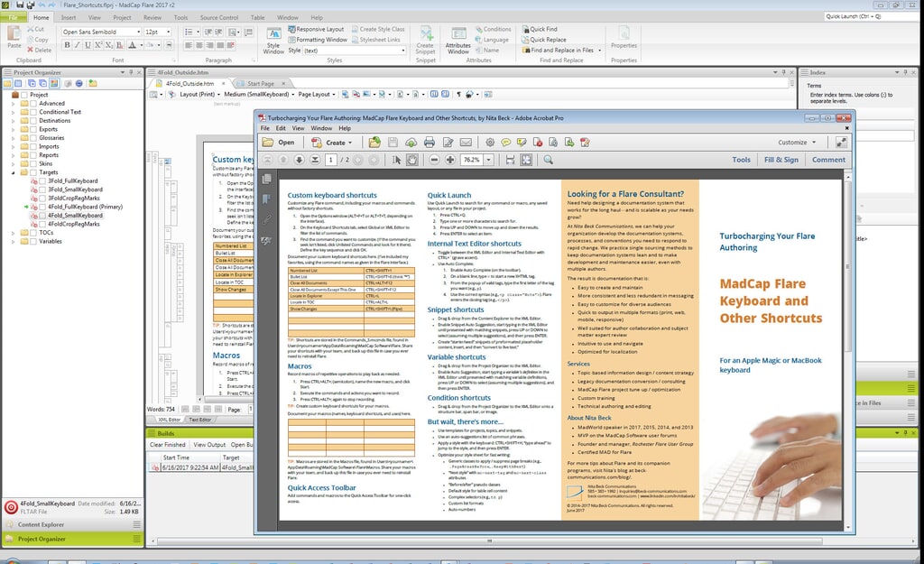
Task: Open the attachments paperclip panel in Acrobat
Action: coord(267,220)
